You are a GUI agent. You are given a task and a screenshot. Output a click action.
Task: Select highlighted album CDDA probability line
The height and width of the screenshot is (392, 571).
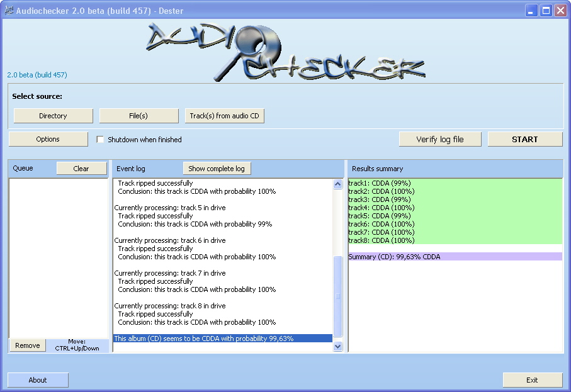click(x=222, y=339)
